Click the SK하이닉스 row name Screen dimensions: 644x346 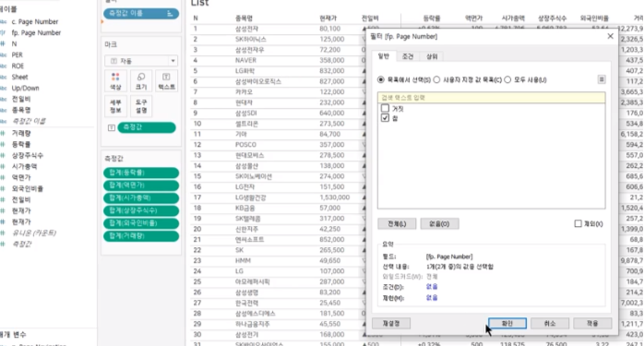[x=251, y=40]
